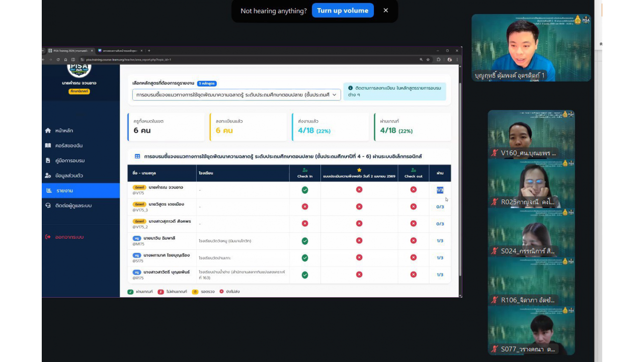Click the book icon for คอร์สของฉัน

pyautogui.click(x=48, y=145)
